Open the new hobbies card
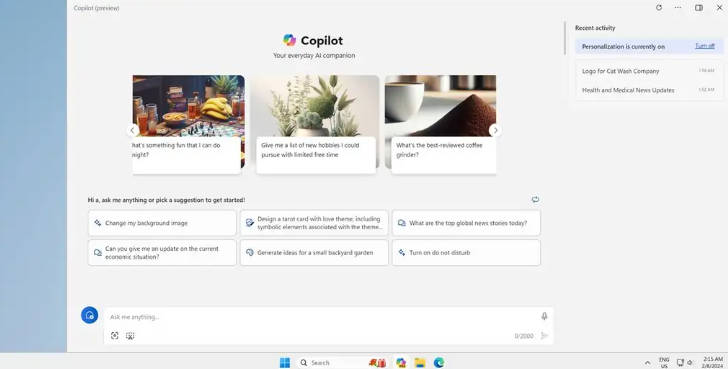728x369 pixels. (x=316, y=124)
